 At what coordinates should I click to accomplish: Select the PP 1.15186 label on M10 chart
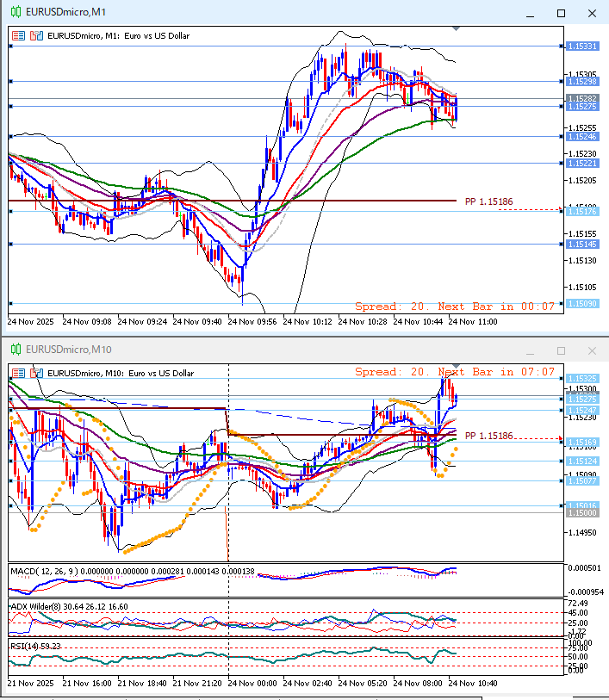(488, 437)
